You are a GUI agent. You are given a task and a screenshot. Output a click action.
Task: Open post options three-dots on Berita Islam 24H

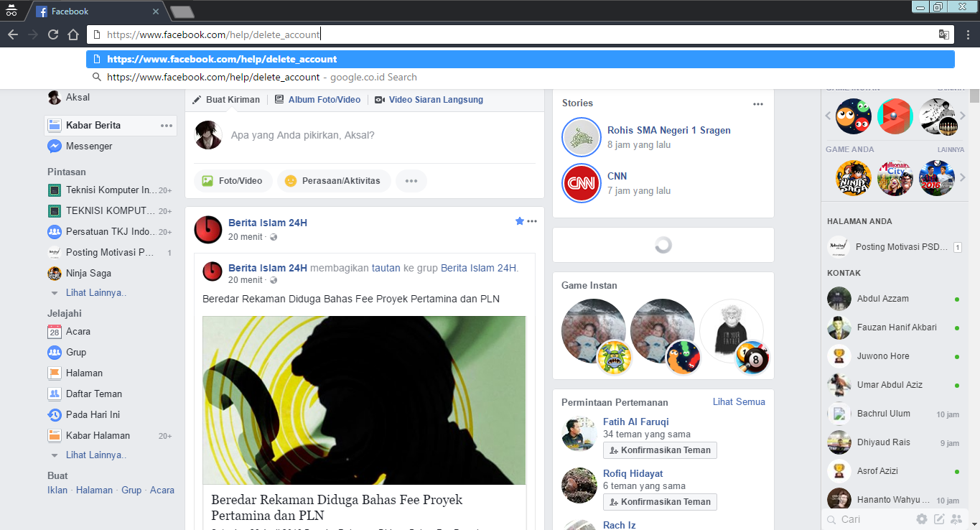(x=532, y=221)
